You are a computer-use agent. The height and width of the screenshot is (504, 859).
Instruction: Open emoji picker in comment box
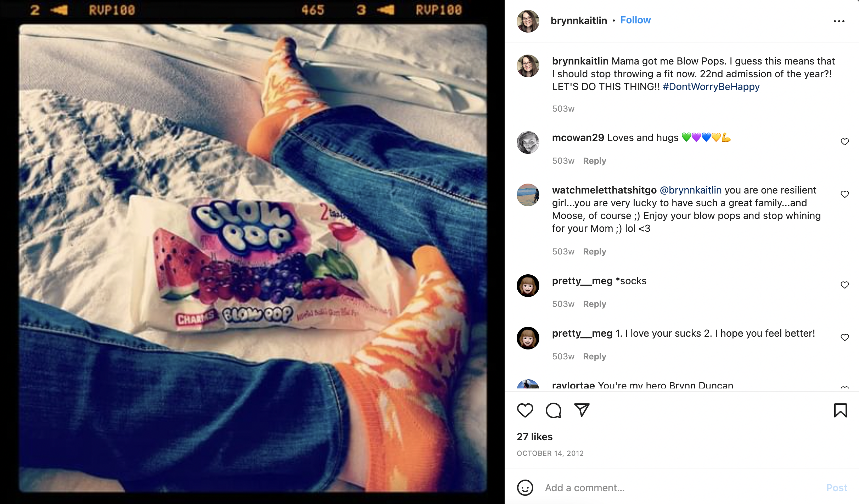coord(525,488)
